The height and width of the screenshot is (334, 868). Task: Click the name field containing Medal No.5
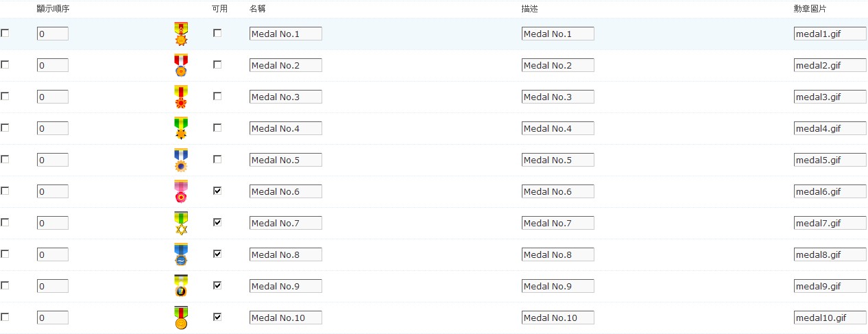286,160
